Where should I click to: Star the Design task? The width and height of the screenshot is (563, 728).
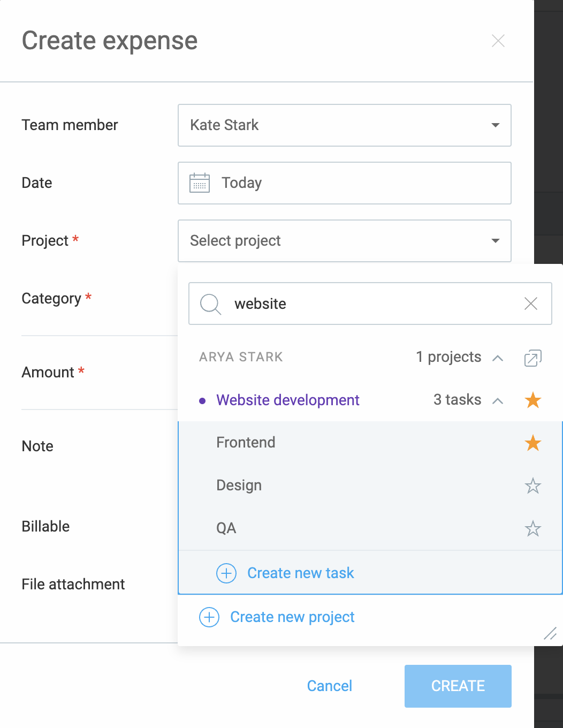click(532, 486)
